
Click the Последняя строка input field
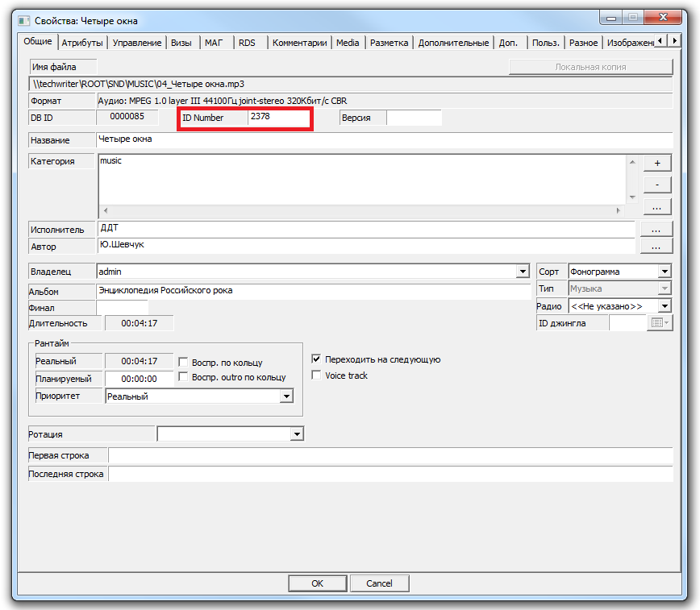(390, 474)
